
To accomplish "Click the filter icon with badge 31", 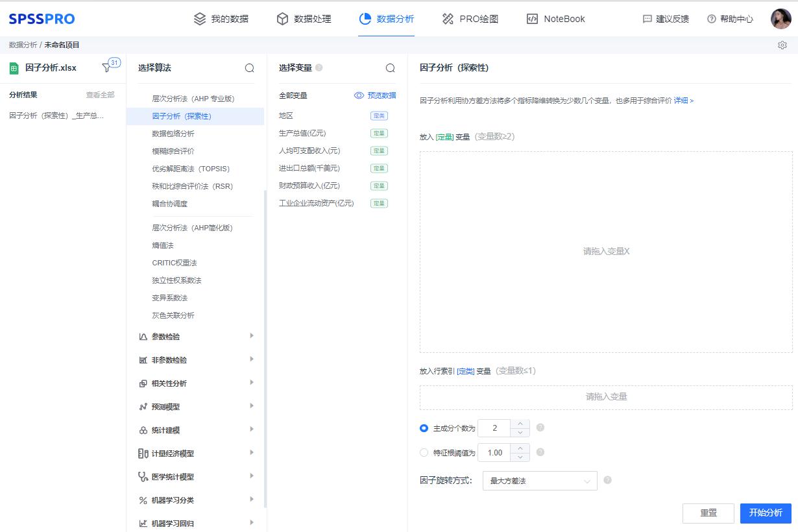I will tap(107, 67).
